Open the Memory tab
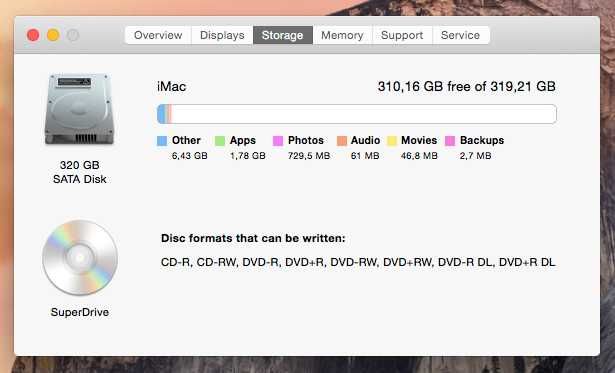 click(x=342, y=35)
